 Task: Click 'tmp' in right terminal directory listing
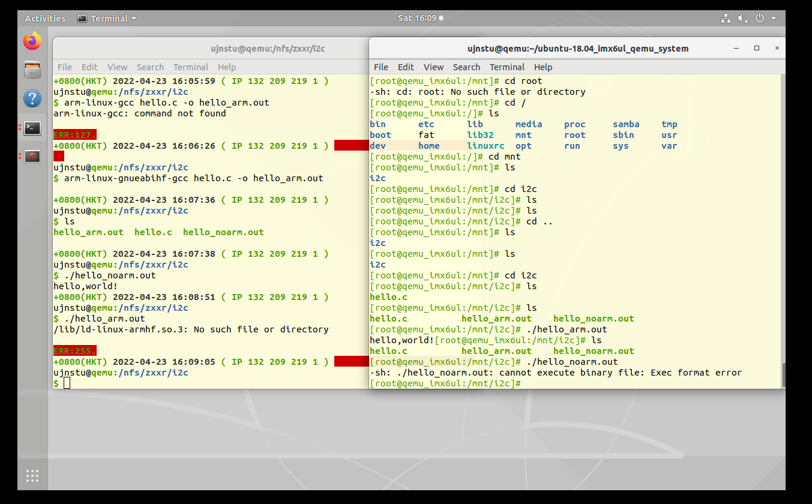point(669,124)
